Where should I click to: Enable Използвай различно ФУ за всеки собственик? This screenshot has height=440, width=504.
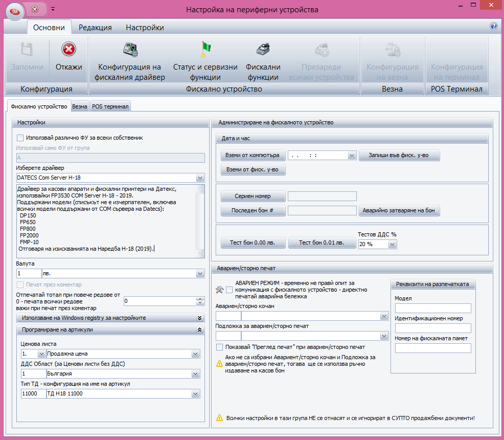click(20, 138)
